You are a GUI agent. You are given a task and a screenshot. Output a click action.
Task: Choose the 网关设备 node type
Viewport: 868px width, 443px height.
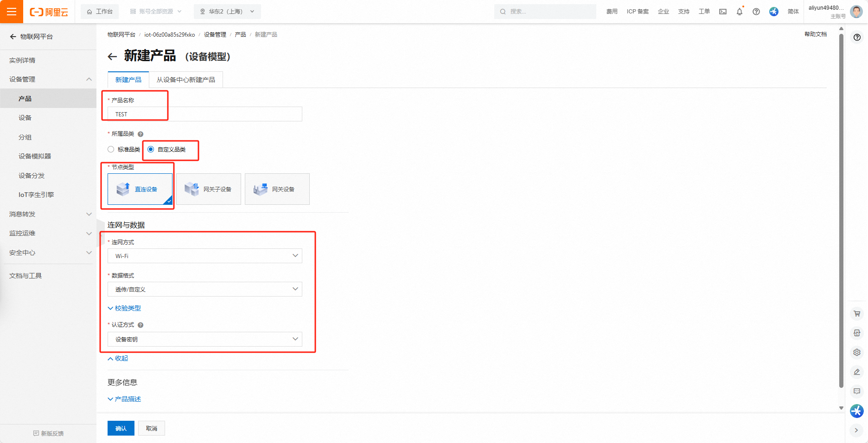[277, 189]
